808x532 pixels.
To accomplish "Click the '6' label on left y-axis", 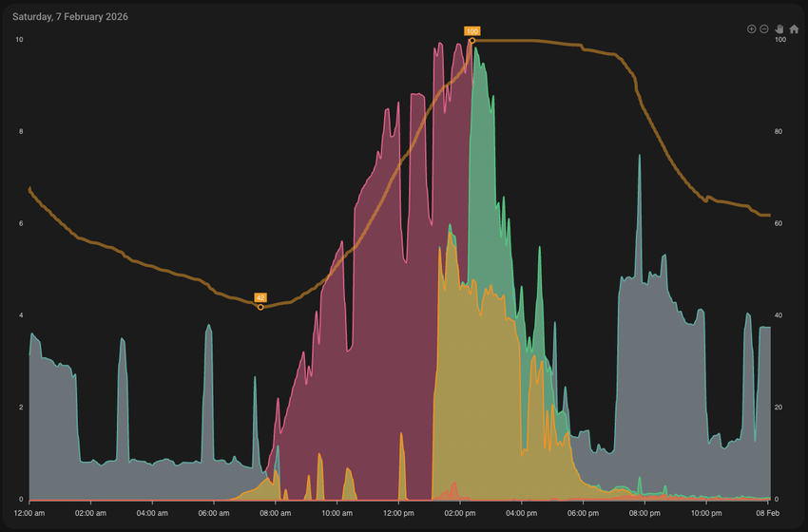I will 20,224.
